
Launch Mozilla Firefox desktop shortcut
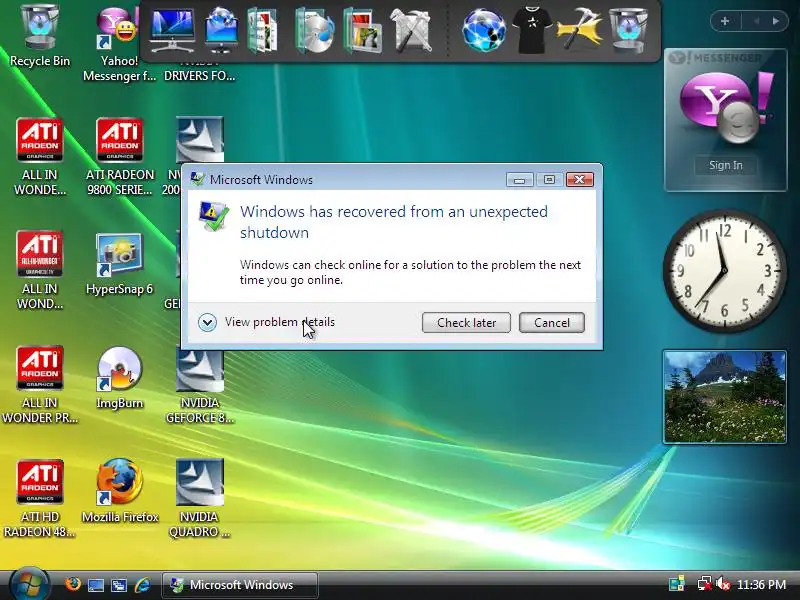point(120,491)
